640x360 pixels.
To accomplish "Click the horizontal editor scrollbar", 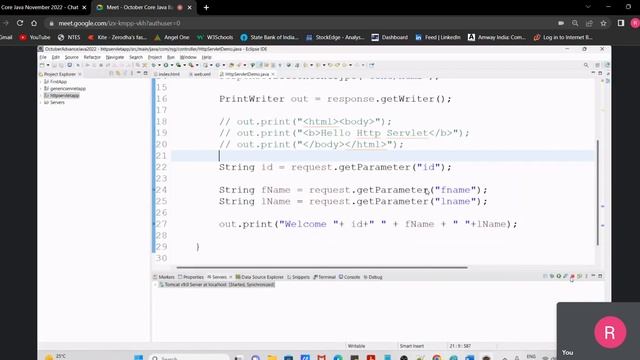I will click(x=322, y=267).
